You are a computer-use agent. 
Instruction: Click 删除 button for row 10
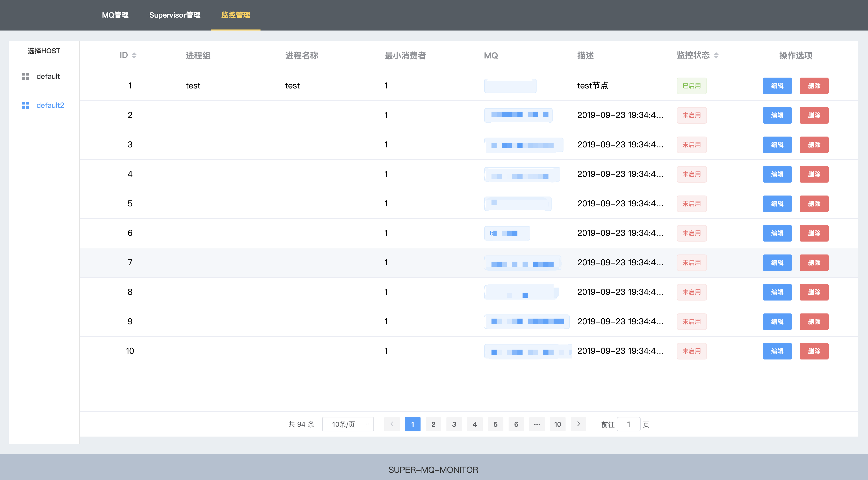coord(814,351)
